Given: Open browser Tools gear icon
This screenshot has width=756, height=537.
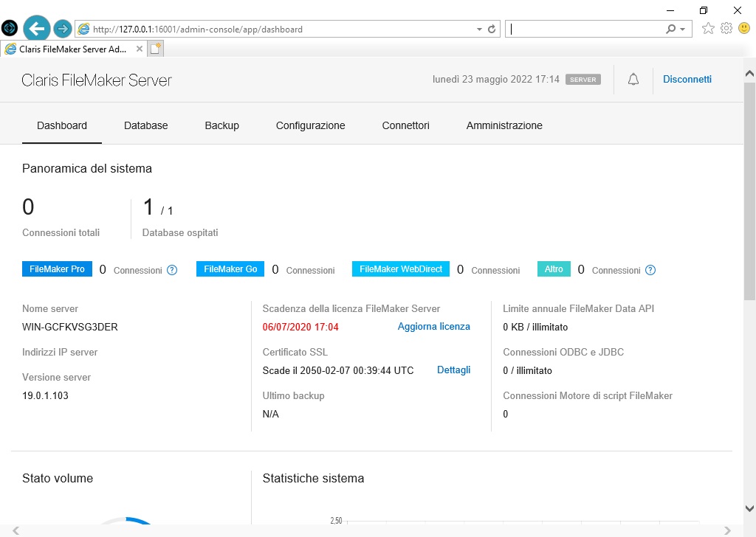Looking at the screenshot, I should click(726, 29).
